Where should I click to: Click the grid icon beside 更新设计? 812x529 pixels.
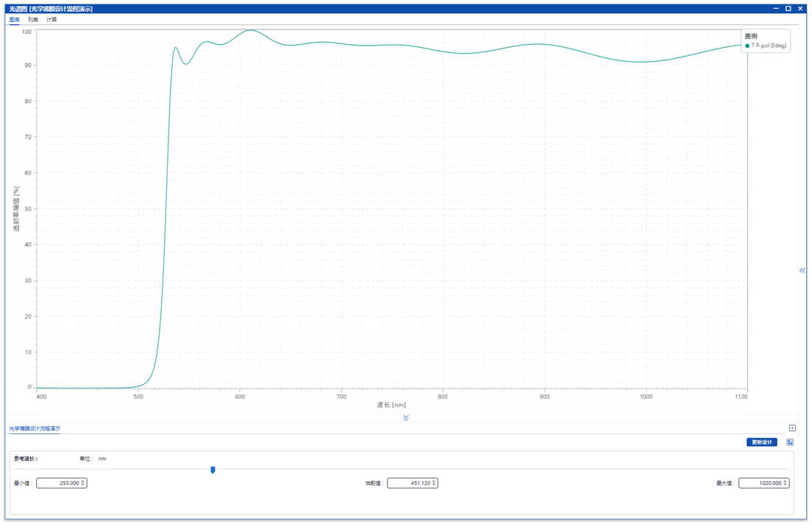pos(790,442)
